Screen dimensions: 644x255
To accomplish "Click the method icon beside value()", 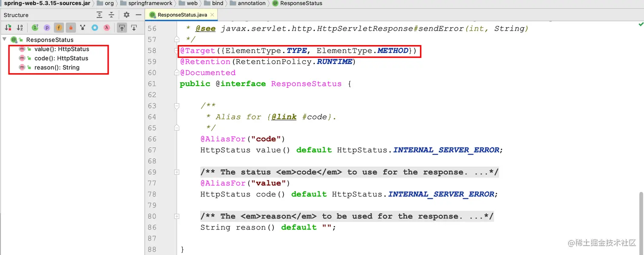I will pos(22,49).
